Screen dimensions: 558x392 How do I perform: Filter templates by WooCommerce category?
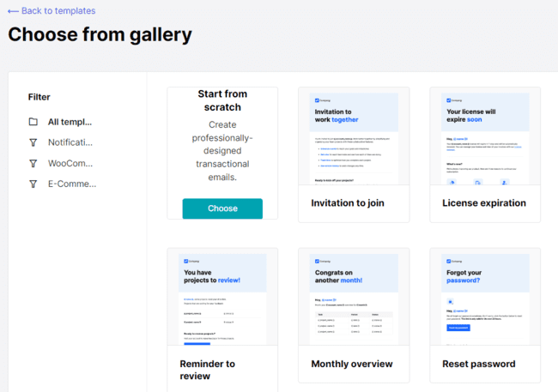coord(70,163)
